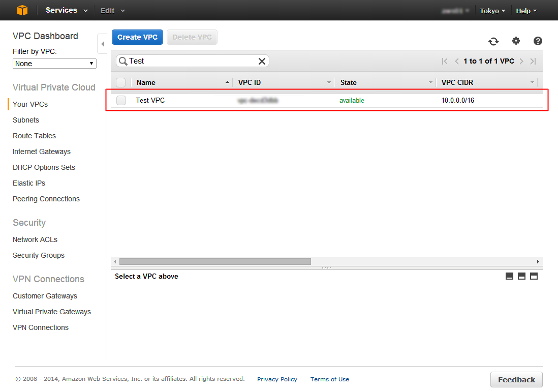Click the State column header

(349, 82)
